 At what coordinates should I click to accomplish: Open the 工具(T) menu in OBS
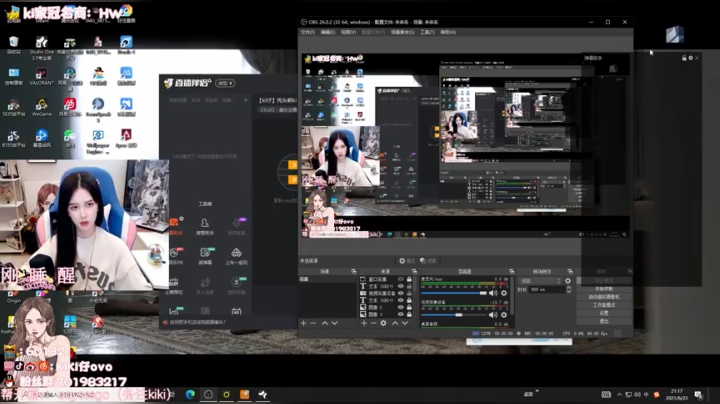pyautogui.click(x=427, y=32)
